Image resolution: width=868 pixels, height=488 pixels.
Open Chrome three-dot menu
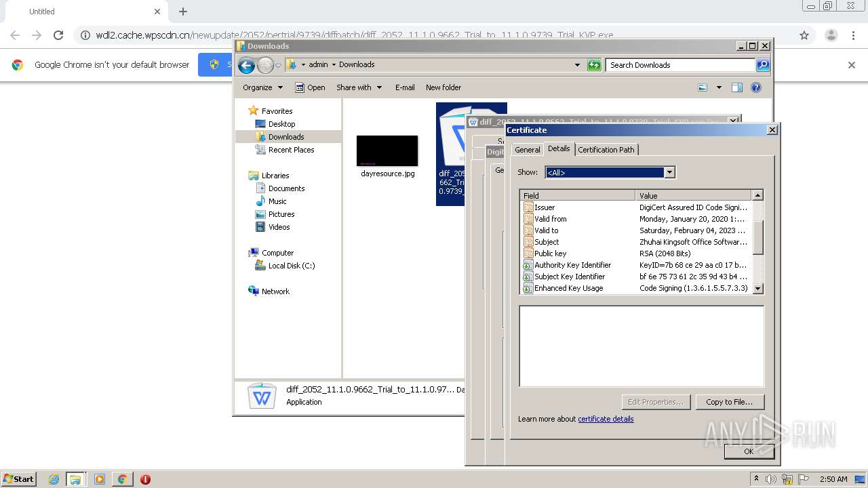853,35
